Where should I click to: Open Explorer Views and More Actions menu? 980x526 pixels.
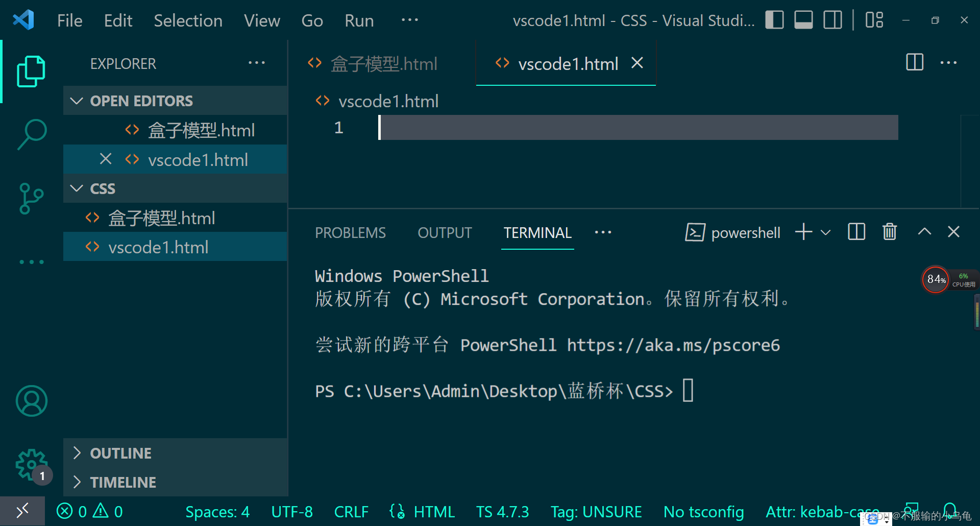(256, 63)
